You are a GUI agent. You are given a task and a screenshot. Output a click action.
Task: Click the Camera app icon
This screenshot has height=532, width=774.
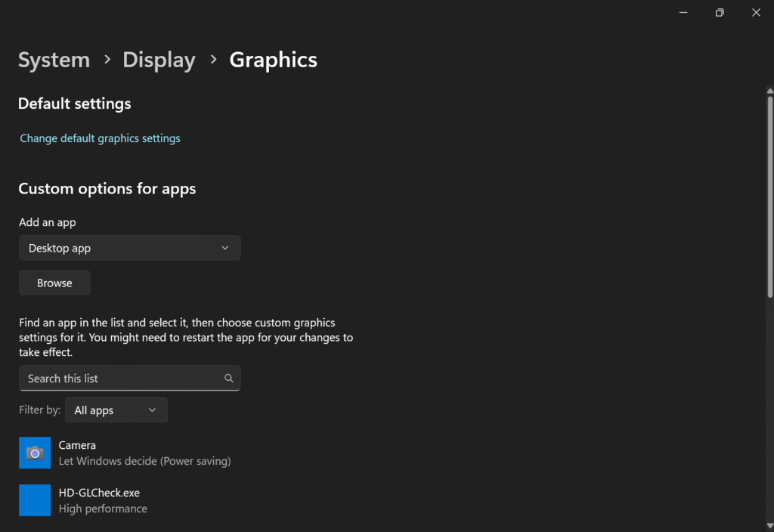point(35,453)
